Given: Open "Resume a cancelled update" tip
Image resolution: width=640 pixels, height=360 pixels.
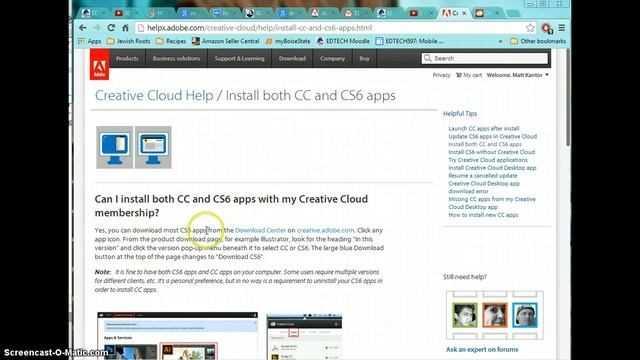Looking at the screenshot, I should (483, 176).
